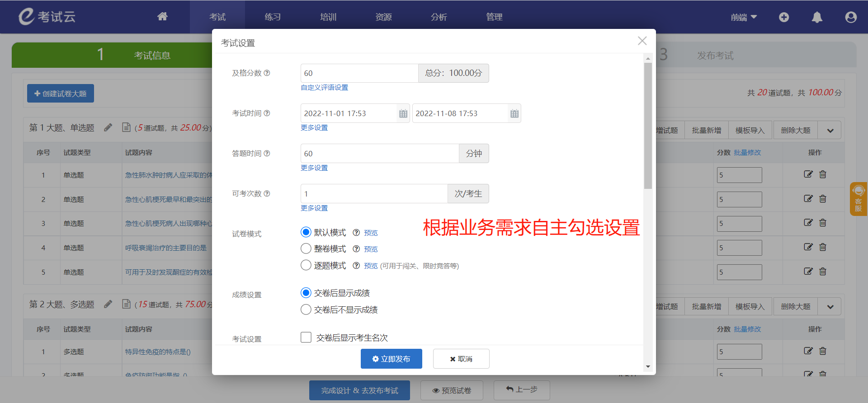Click 立即发布 button
The height and width of the screenshot is (403, 868).
tap(392, 359)
